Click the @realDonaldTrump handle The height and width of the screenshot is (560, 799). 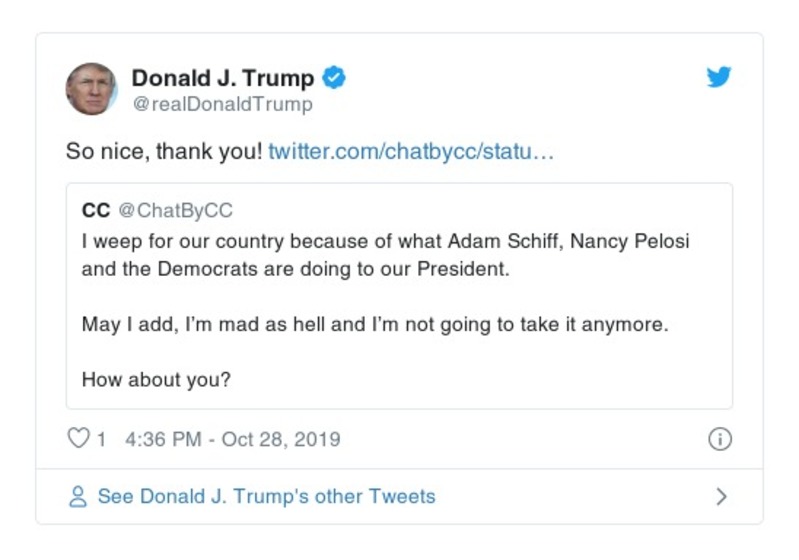pos(222,104)
